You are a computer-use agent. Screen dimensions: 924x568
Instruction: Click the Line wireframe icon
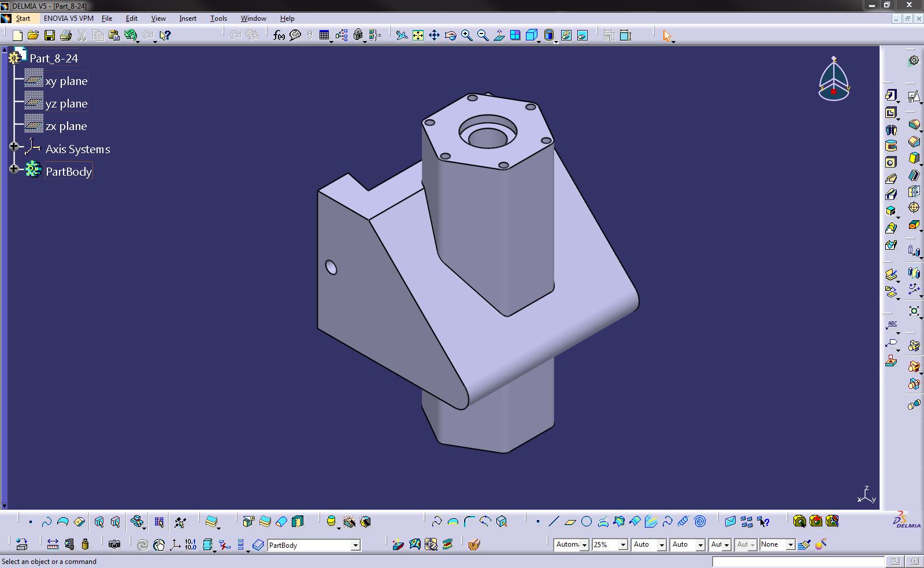click(554, 522)
